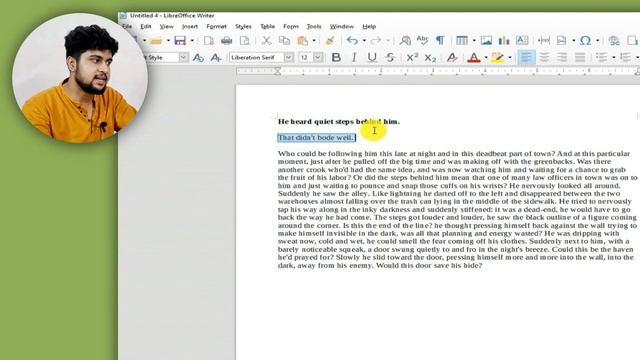Click the yellow Highlighting Color marker
The image size is (640, 360).
tap(497, 58)
